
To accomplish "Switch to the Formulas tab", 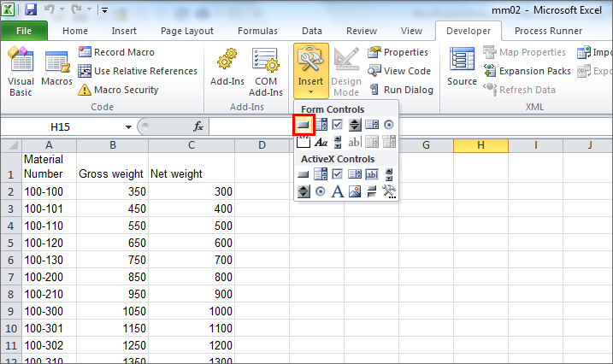I will coord(256,31).
